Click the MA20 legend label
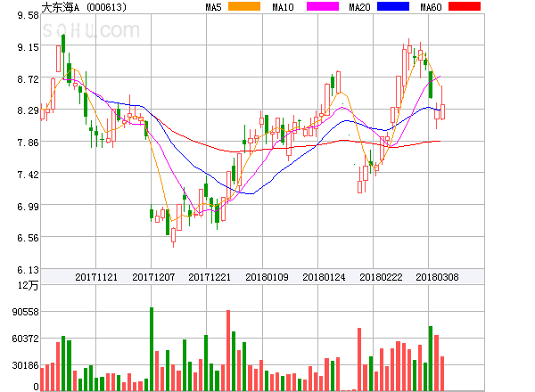 coord(359,7)
